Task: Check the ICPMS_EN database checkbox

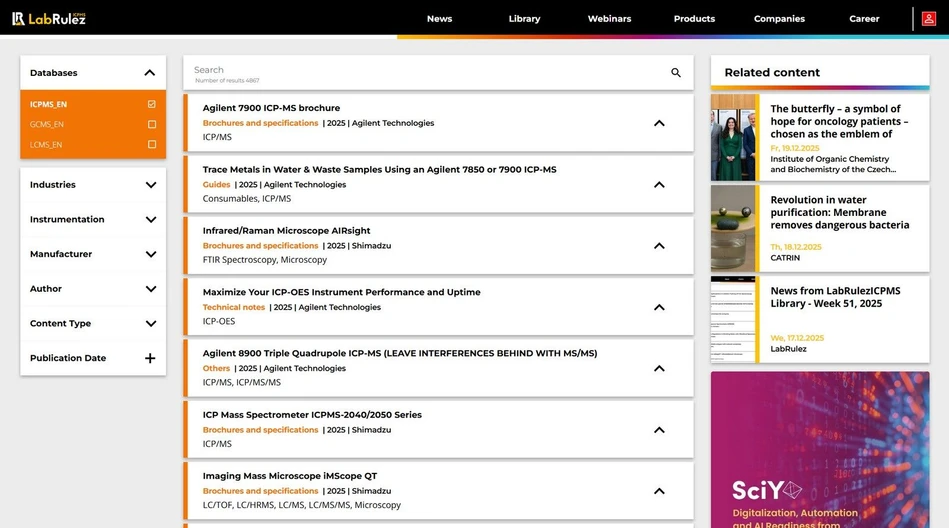Action: coord(151,104)
